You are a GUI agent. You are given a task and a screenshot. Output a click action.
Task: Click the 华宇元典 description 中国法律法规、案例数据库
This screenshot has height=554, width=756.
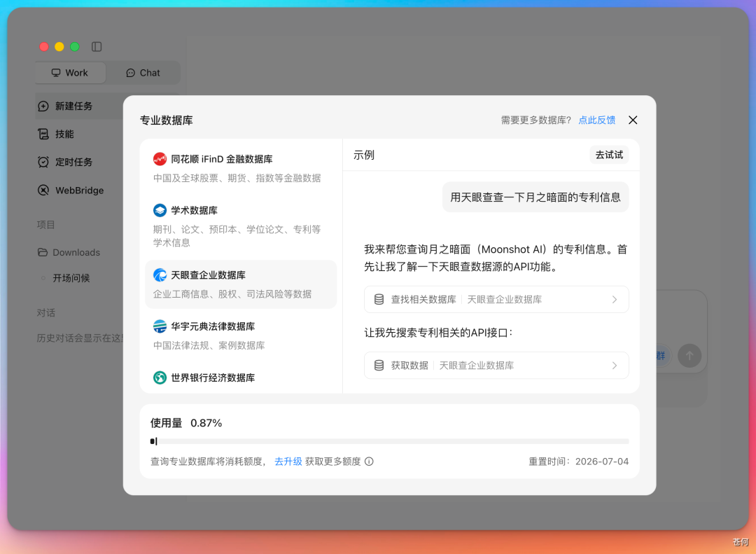coord(209,345)
